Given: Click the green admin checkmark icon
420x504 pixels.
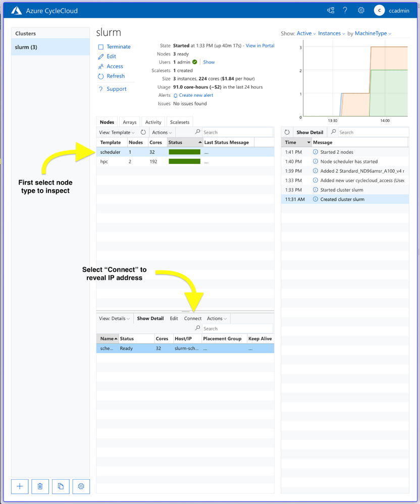Looking at the screenshot, I should click(x=194, y=62).
